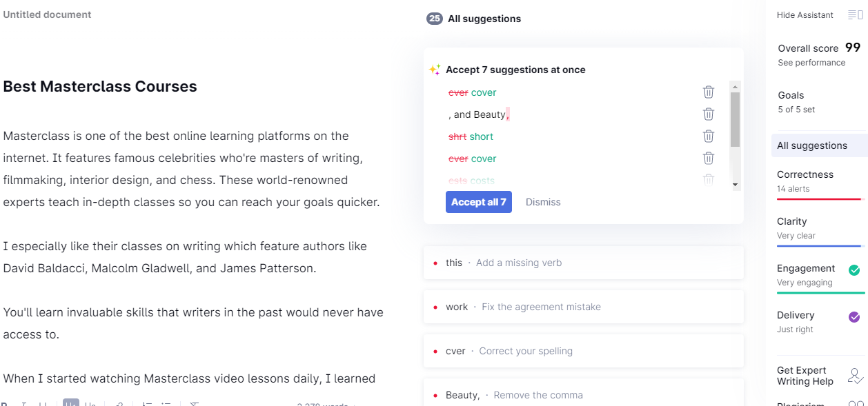This screenshot has height=406, width=868.
Task: Toggle the highlighted H1 heading button
Action: pyautogui.click(x=70, y=404)
